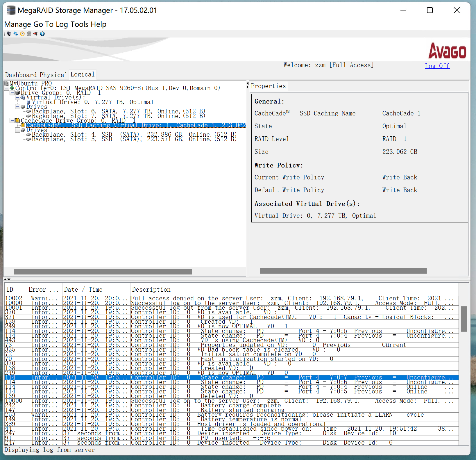Sort log by the Error column header
The image size is (476, 460).
click(x=45, y=290)
